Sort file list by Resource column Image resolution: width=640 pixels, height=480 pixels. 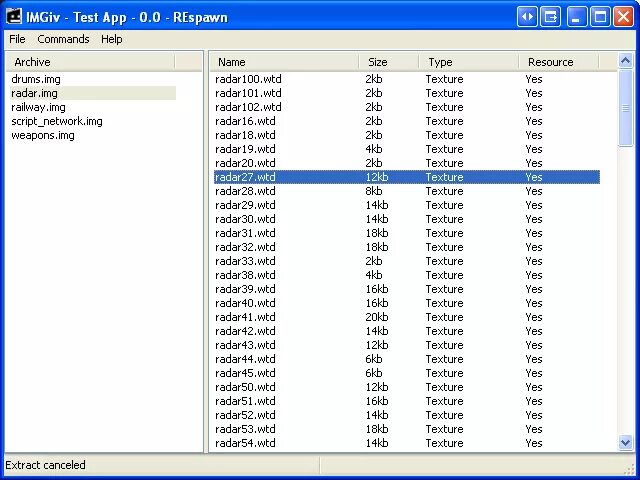coord(559,62)
